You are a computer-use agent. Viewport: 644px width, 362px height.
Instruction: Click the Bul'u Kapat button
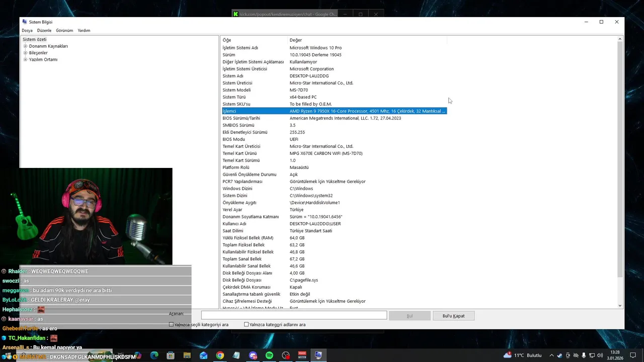point(453,316)
